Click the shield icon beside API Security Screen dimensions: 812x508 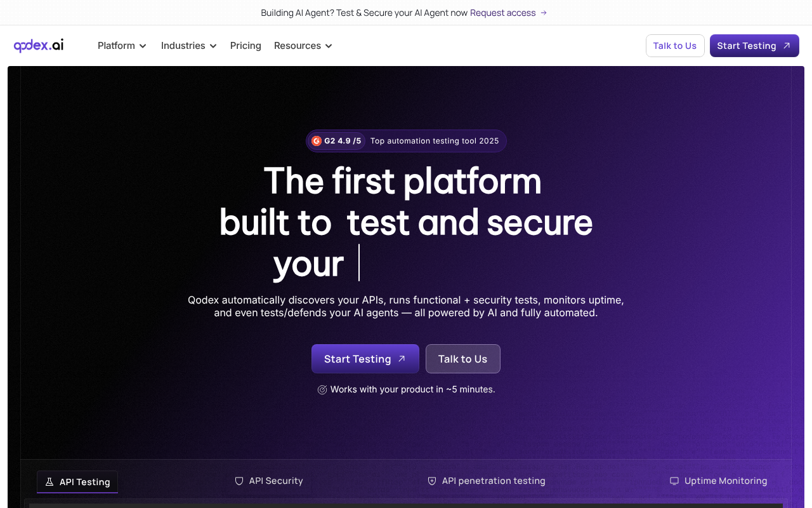239,481
